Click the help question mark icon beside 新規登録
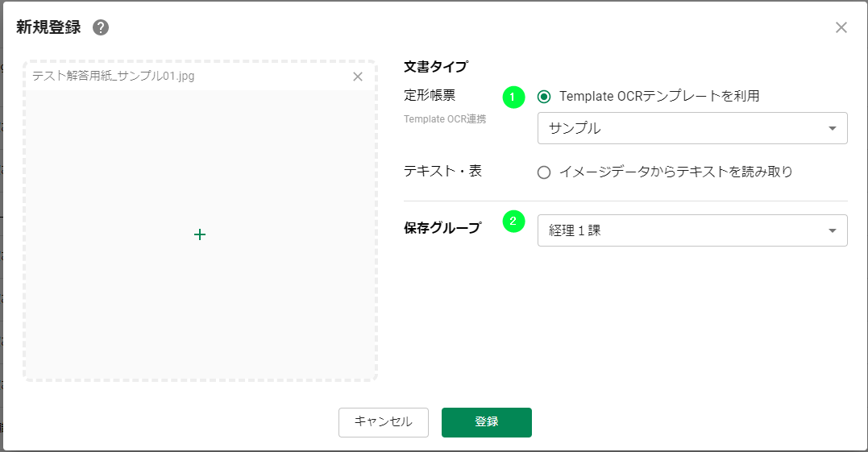The width and height of the screenshot is (868, 452). click(101, 27)
